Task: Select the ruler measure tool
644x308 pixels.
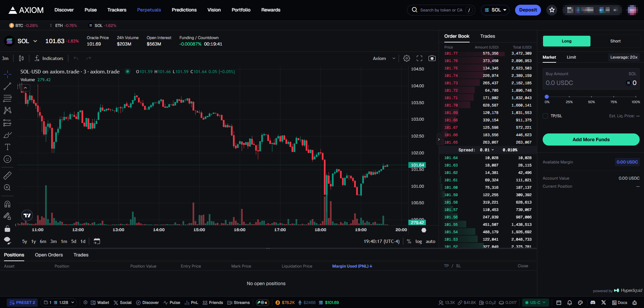Action: click(x=7, y=176)
